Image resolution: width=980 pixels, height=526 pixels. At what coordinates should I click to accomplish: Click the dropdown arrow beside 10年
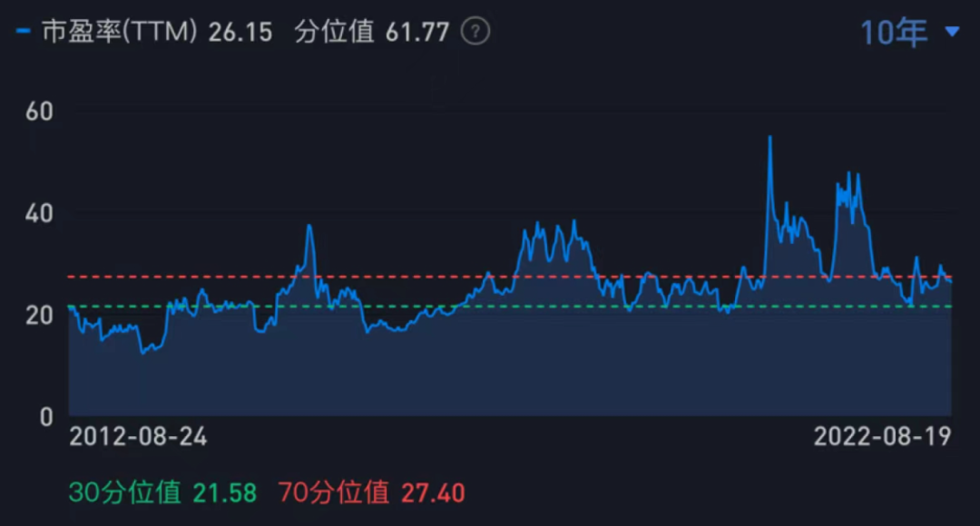point(951,33)
